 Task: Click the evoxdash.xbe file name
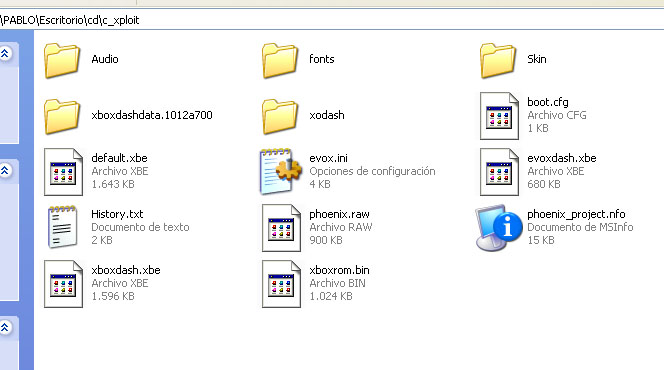coord(562,158)
